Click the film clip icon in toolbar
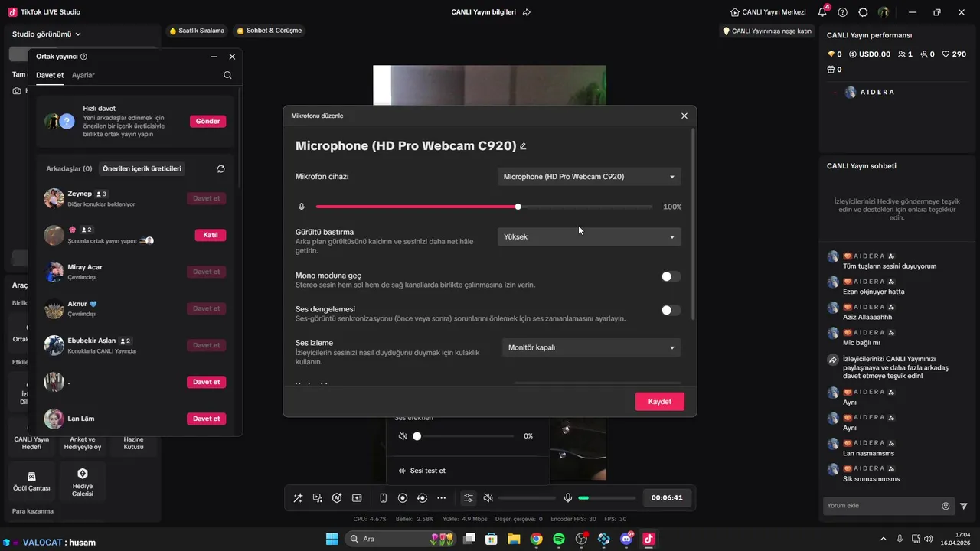 [357, 498]
